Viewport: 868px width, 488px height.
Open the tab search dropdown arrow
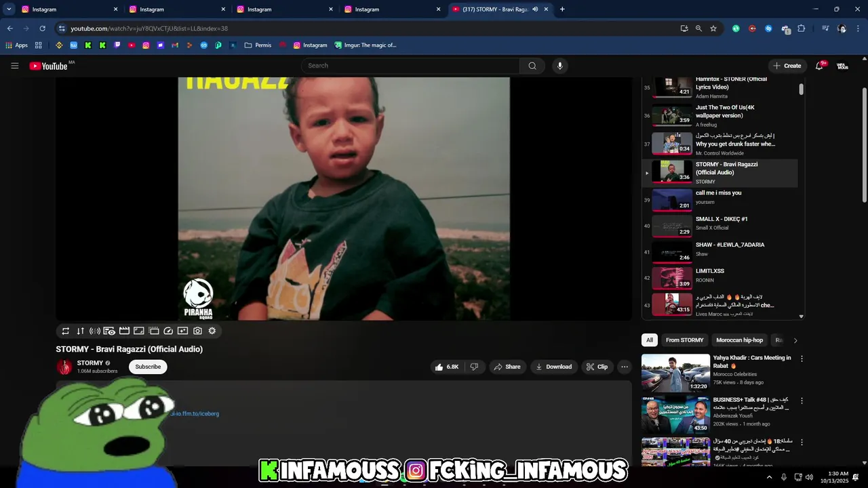9,9
